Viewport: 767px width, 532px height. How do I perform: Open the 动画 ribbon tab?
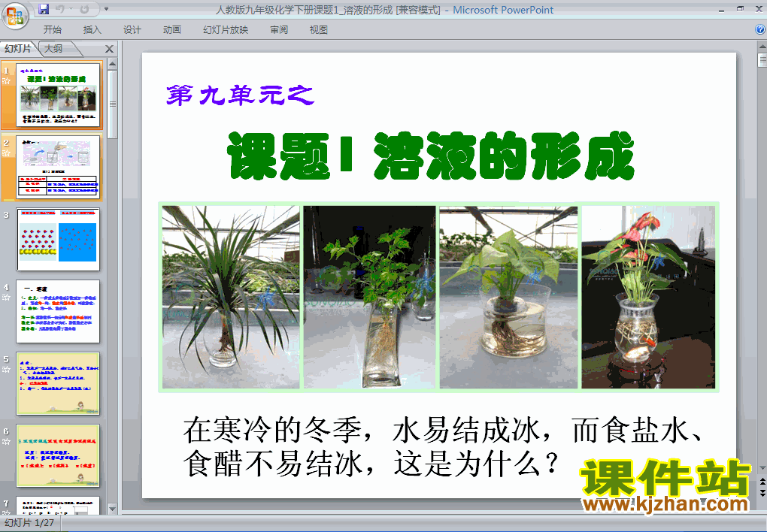tap(171, 30)
